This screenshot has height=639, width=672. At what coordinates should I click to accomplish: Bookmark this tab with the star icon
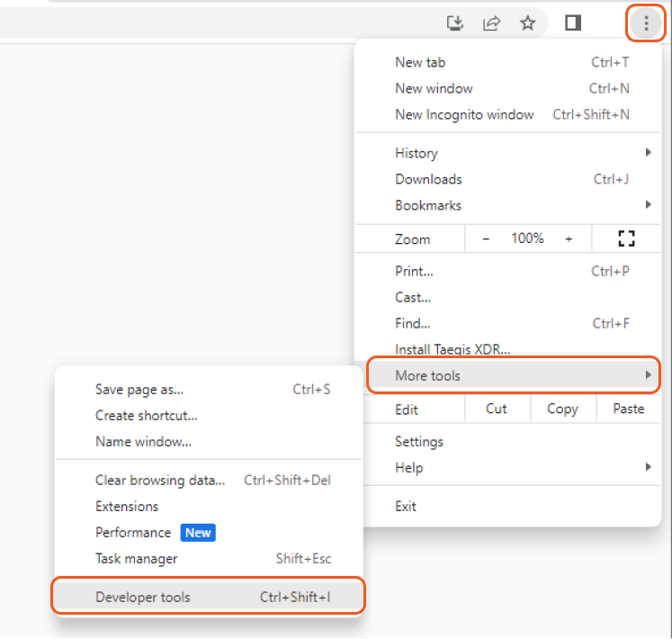pyautogui.click(x=527, y=22)
